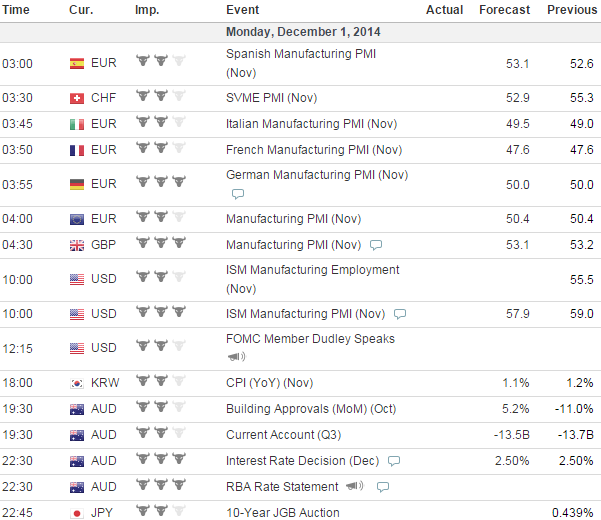Click the Forecast column header
The image size is (601, 520).
point(505,9)
